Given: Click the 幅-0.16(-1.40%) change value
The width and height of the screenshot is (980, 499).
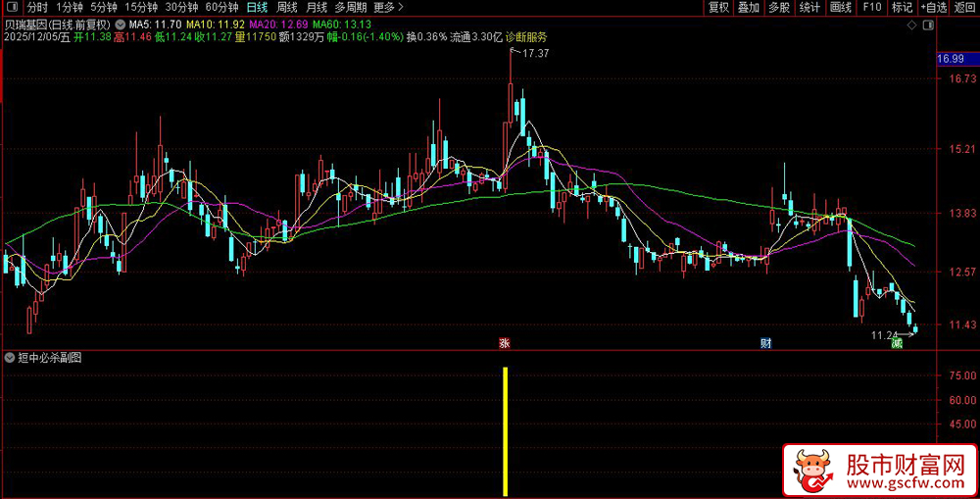Looking at the screenshot, I should pos(366,37).
